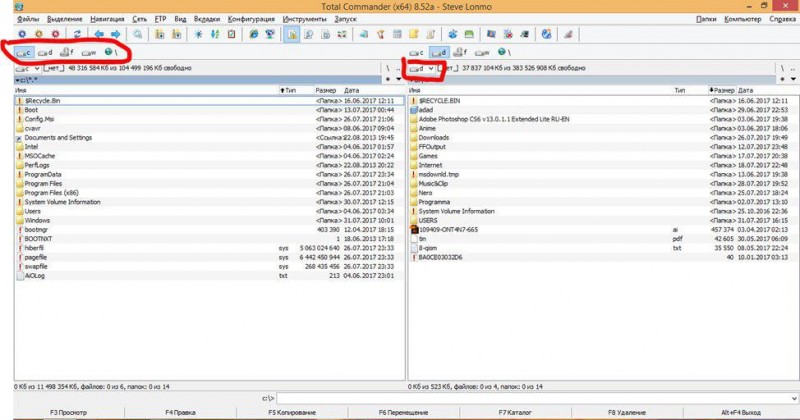Open right panel directory history arrow
This screenshot has height=420, width=800.
[x=793, y=79]
